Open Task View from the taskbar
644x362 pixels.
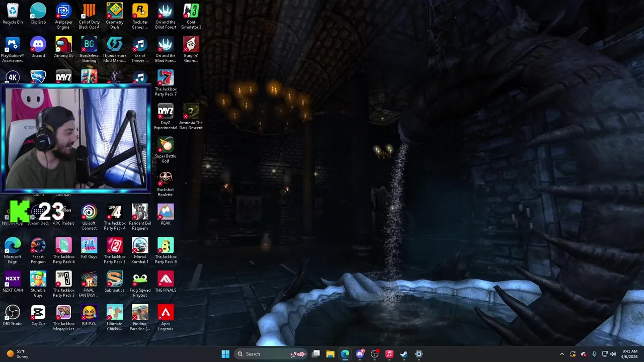pyautogui.click(x=316, y=354)
